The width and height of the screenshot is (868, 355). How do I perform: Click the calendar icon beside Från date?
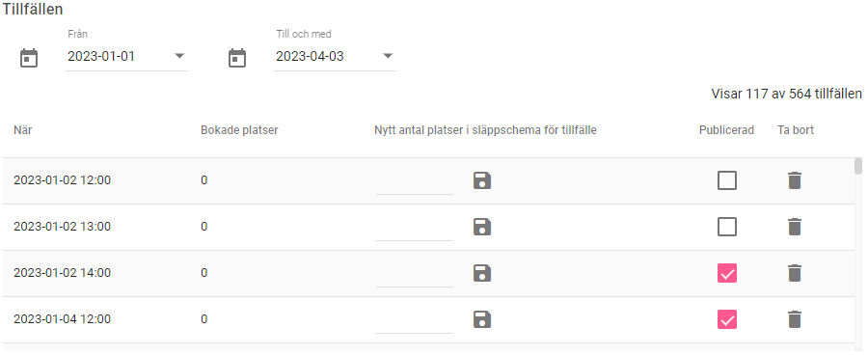tap(29, 58)
